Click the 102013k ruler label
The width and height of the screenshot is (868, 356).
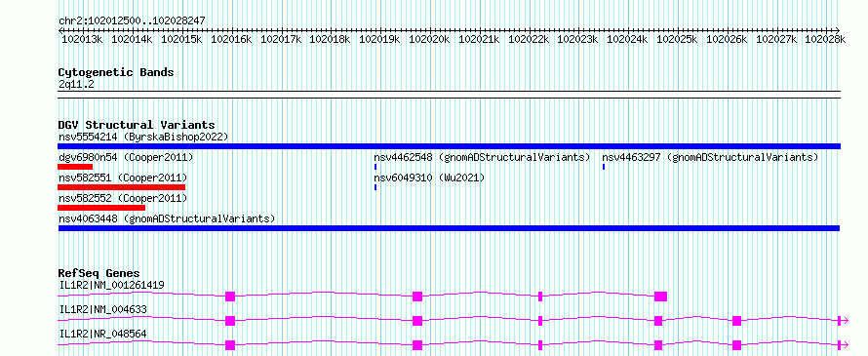coord(83,39)
